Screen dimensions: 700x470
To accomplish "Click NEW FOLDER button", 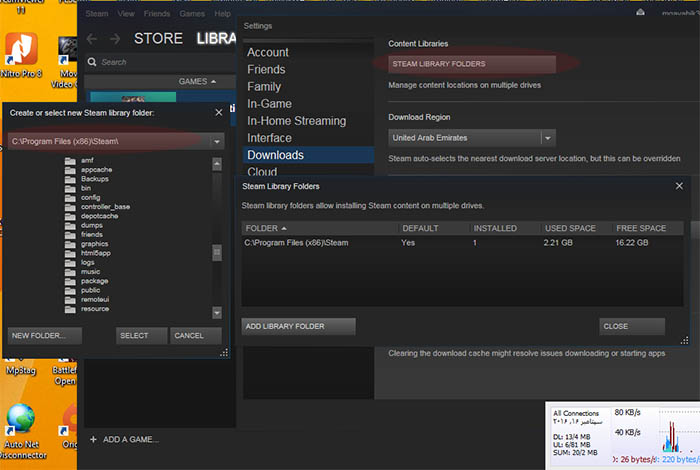I will click(x=45, y=336).
